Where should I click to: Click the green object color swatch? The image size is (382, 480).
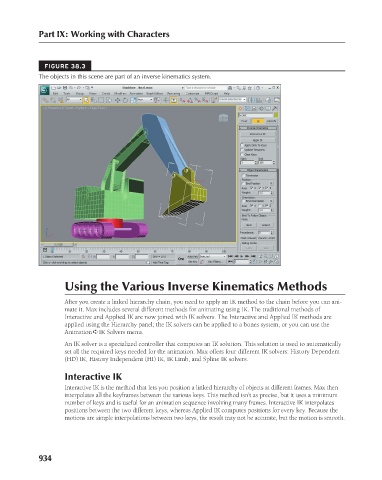276,115
